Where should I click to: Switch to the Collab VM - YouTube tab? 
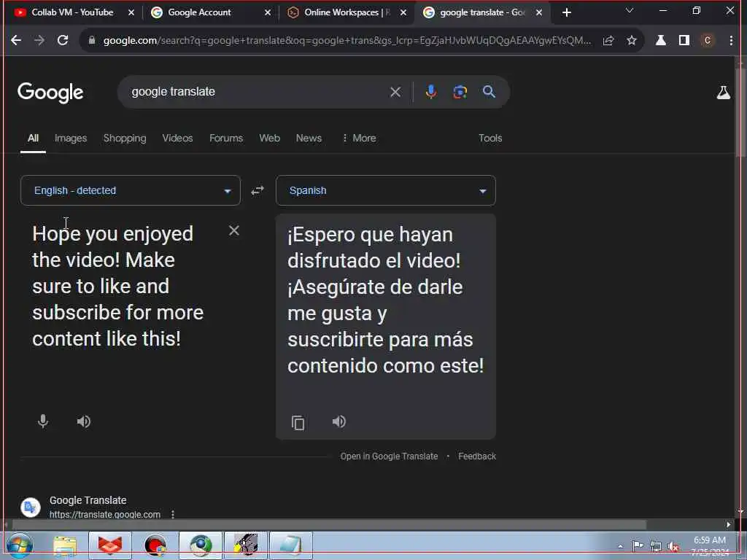(72, 12)
